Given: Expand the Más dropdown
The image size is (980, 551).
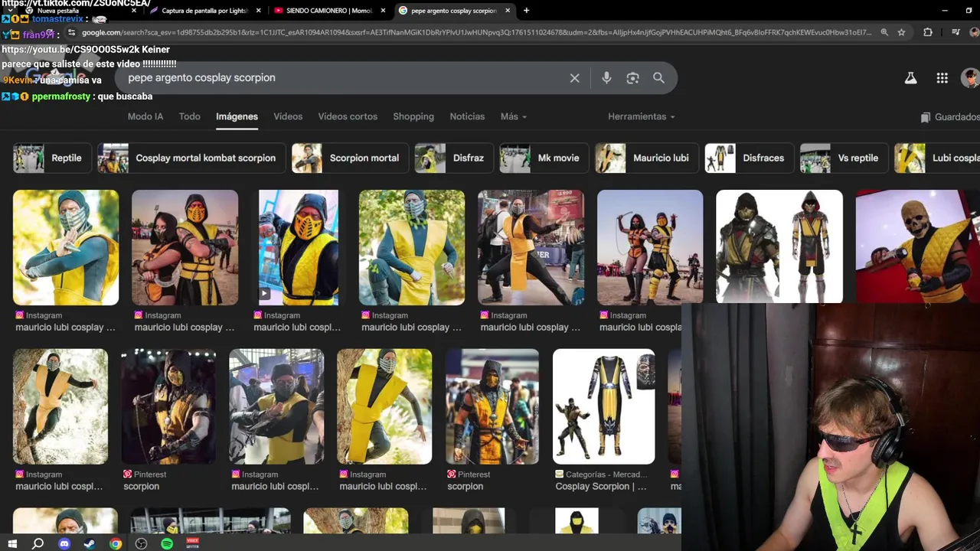Looking at the screenshot, I should coord(513,116).
